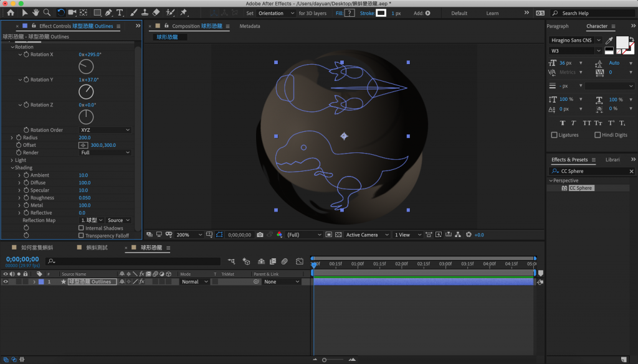Select the Pen tool
Image resolution: width=638 pixels, height=364 pixels.
click(109, 12)
